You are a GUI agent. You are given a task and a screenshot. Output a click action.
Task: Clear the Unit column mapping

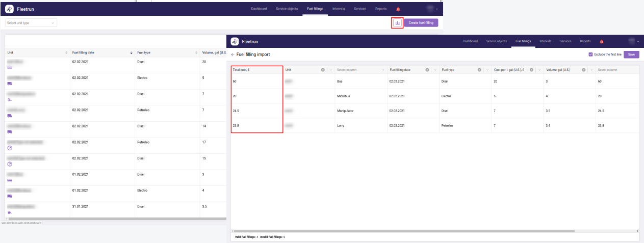323,70
